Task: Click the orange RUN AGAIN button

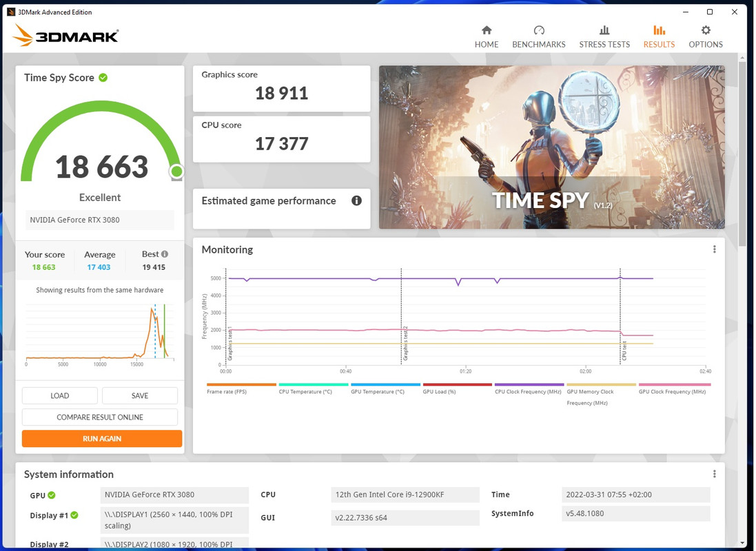Action: 102,439
